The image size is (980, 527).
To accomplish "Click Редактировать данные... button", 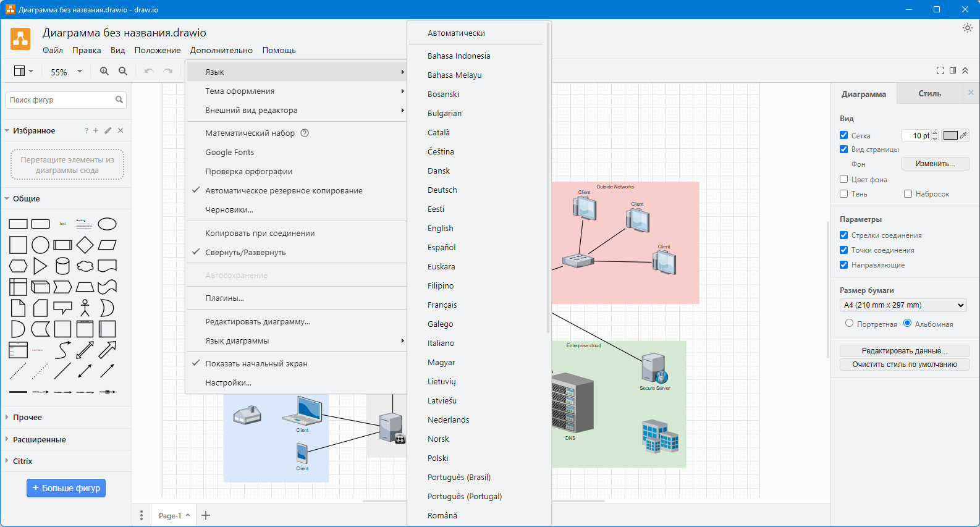I will coord(904,350).
